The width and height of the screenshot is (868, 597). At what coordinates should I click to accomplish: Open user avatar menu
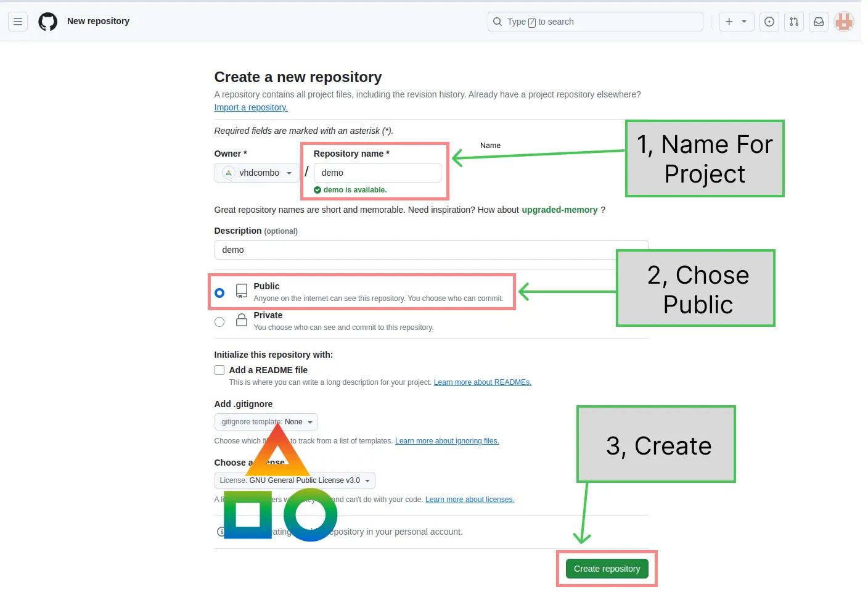(x=843, y=22)
